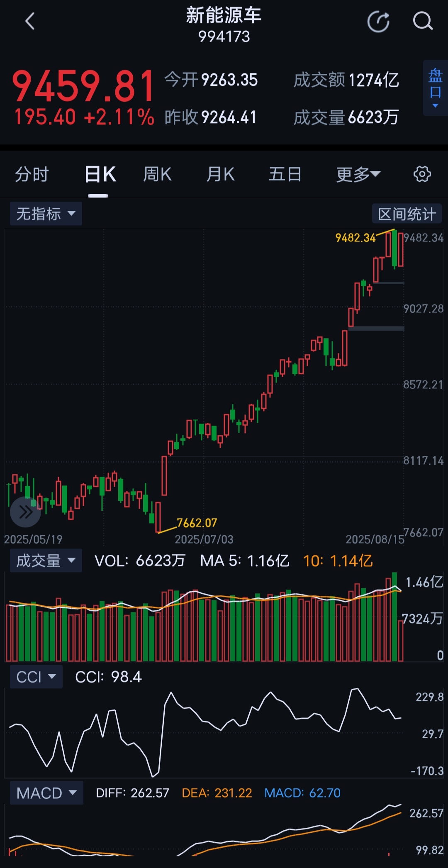The width and height of the screenshot is (448, 868).
Task: Tap the stock name 新能源车
Action: [x=224, y=15]
